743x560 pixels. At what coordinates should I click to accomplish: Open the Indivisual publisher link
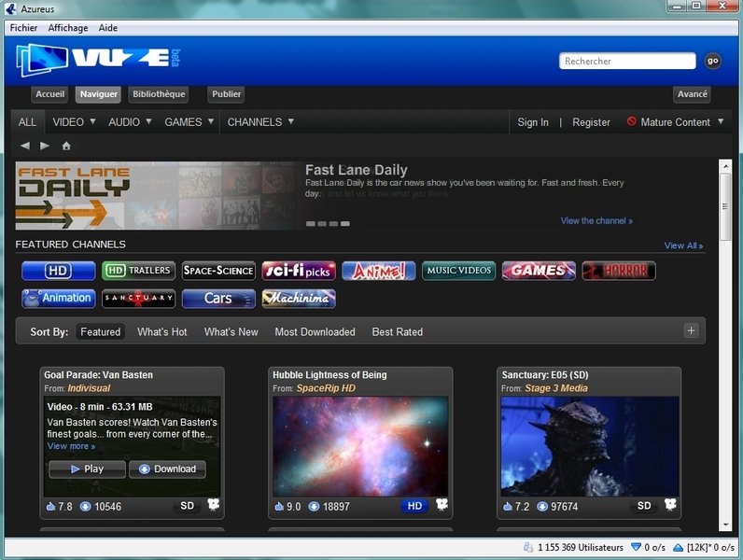[89, 388]
